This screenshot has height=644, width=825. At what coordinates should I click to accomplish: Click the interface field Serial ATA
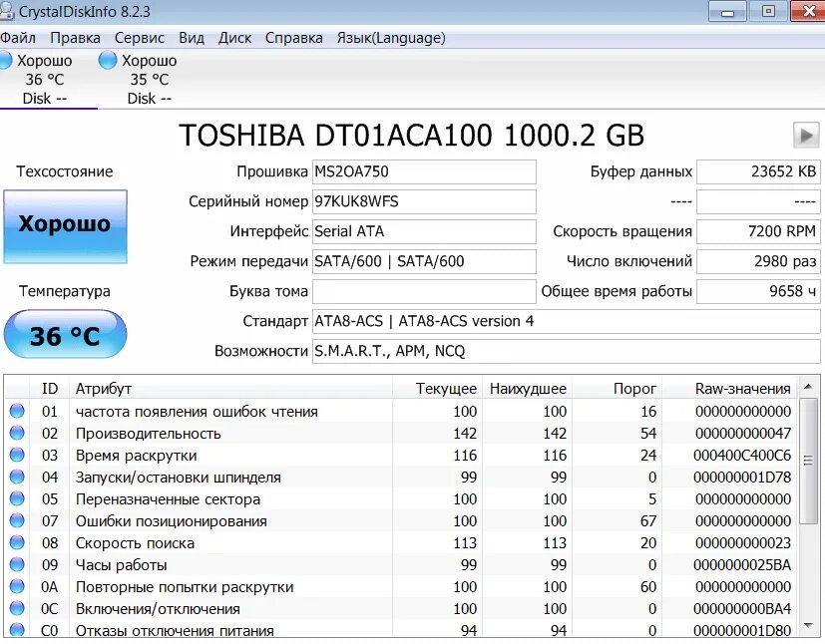[x=424, y=232]
